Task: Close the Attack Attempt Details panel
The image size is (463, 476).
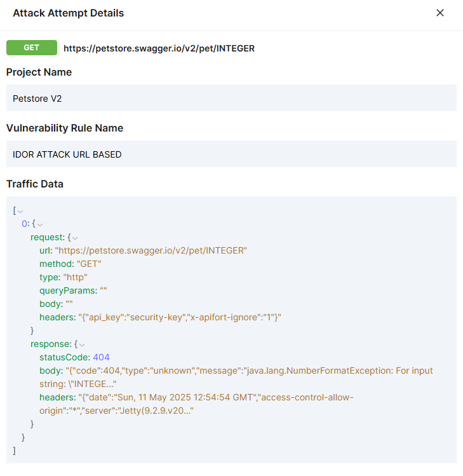Action: point(440,13)
